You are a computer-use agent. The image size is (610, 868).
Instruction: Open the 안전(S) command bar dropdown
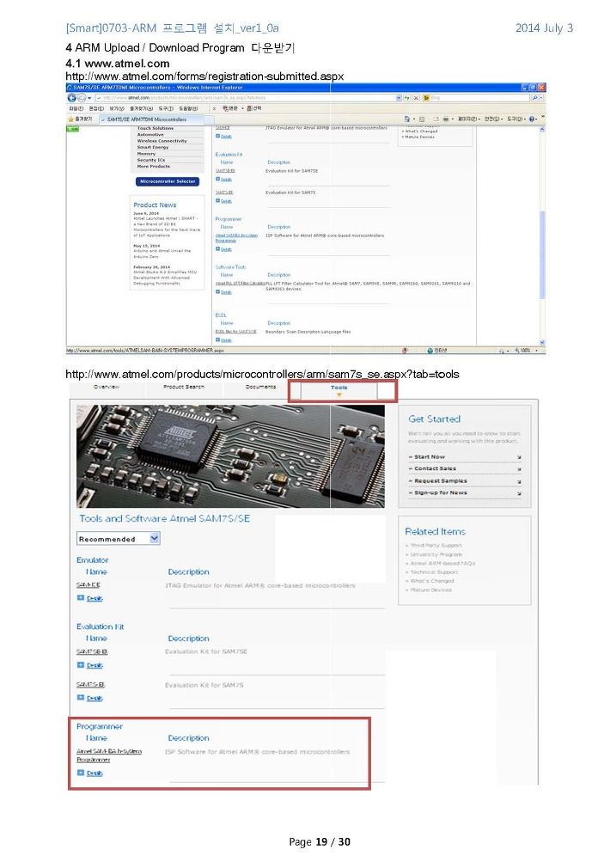pyautogui.click(x=494, y=119)
